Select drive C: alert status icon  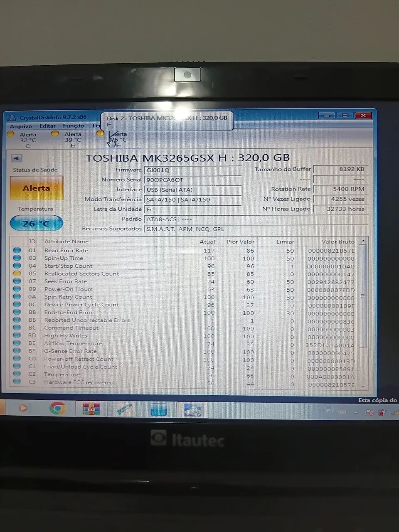tap(11, 134)
